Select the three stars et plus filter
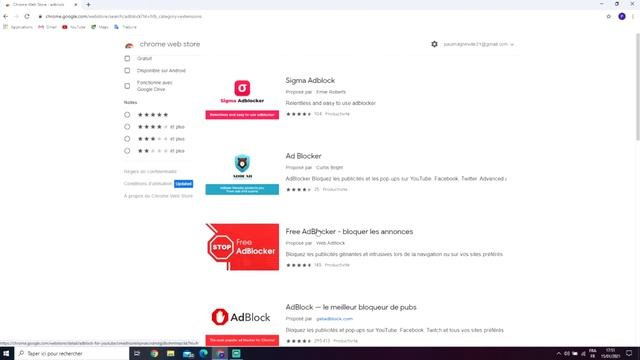The image size is (640, 360). pos(127,139)
